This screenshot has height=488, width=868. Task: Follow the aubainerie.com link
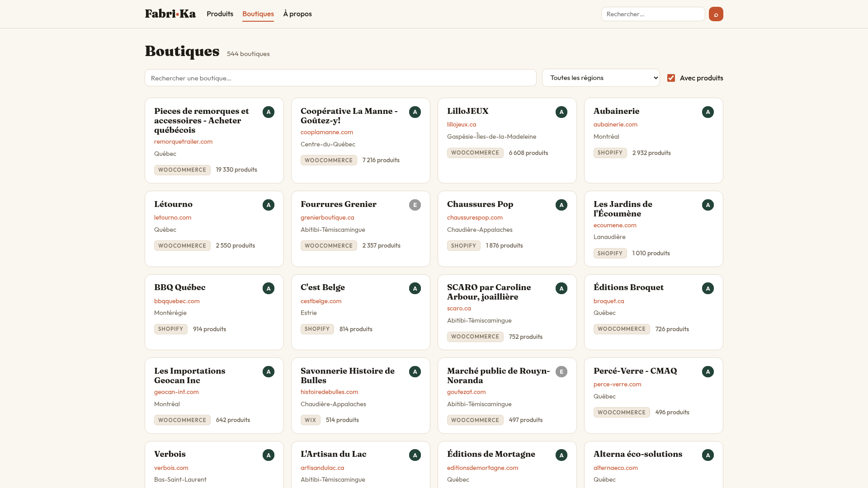tap(615, 125)
